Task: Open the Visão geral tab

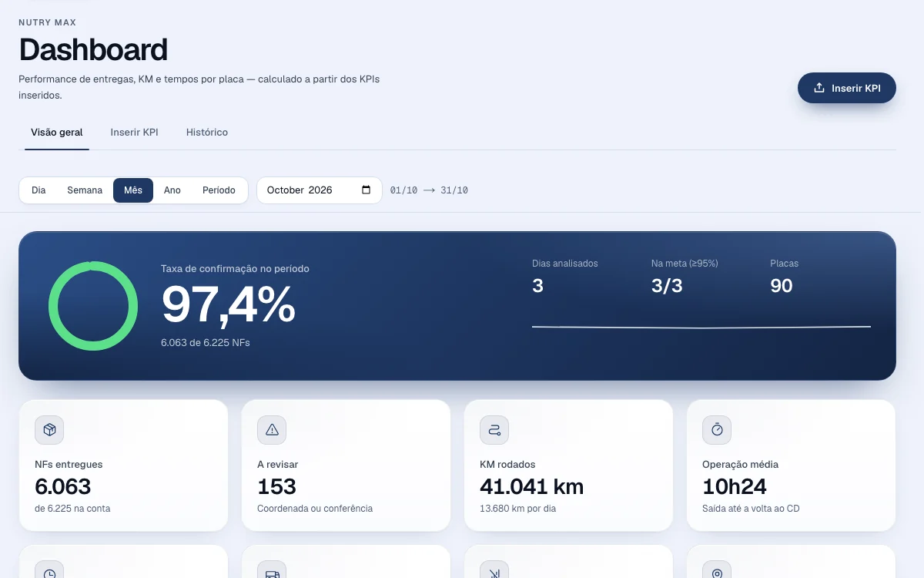Action: click(x=57, y=133)
